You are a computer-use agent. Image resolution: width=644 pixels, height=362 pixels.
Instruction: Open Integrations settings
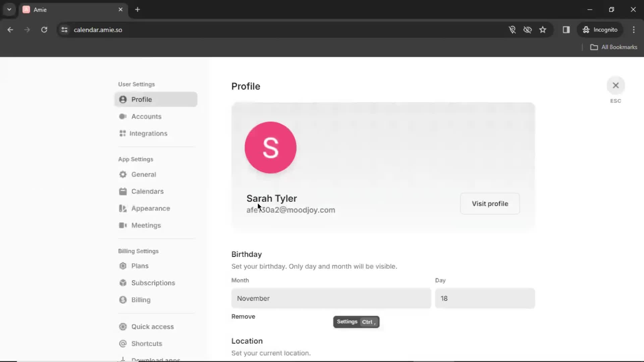click(x=149, y=133)
